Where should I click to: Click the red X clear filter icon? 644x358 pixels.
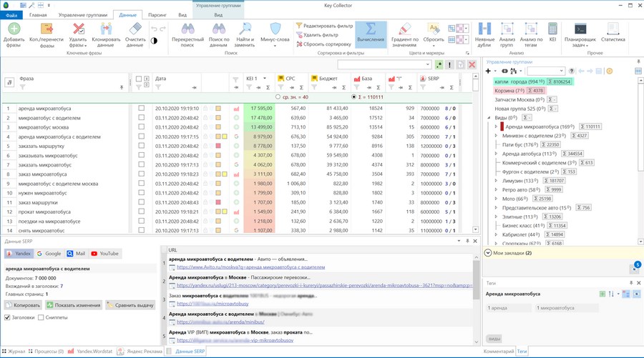[x=472, y=65]
